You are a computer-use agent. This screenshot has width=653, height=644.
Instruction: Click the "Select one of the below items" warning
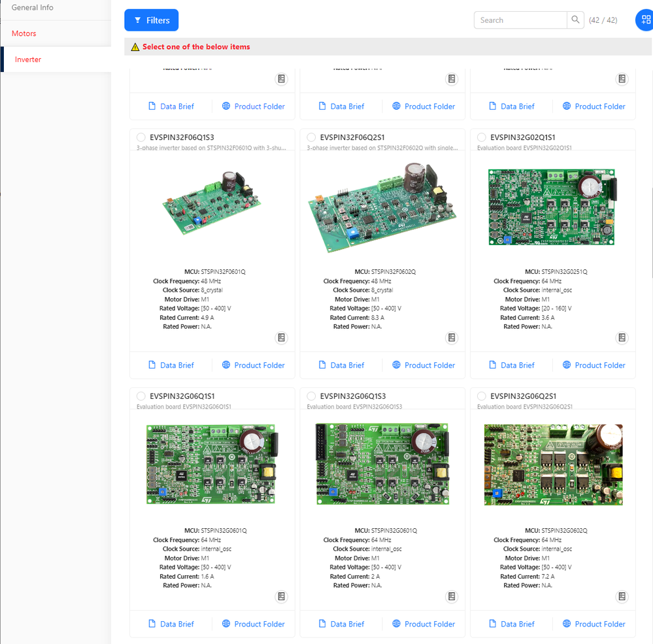[x=196, y=46]
